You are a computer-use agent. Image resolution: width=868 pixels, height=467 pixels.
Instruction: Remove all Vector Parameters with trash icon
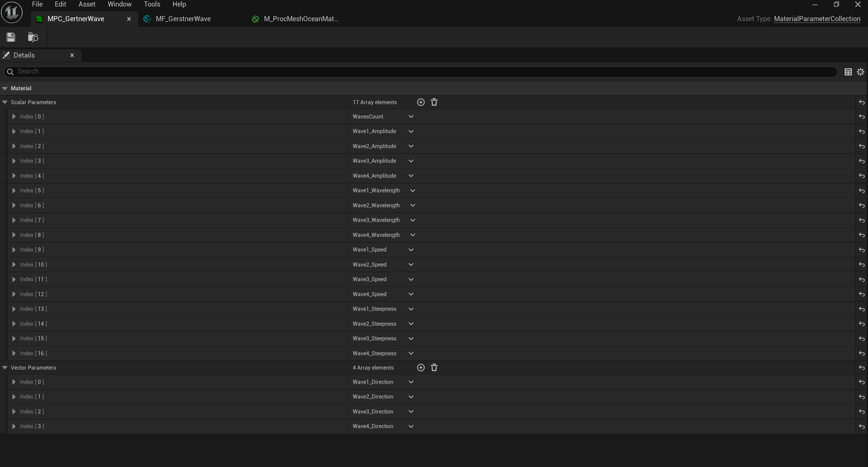434,367
